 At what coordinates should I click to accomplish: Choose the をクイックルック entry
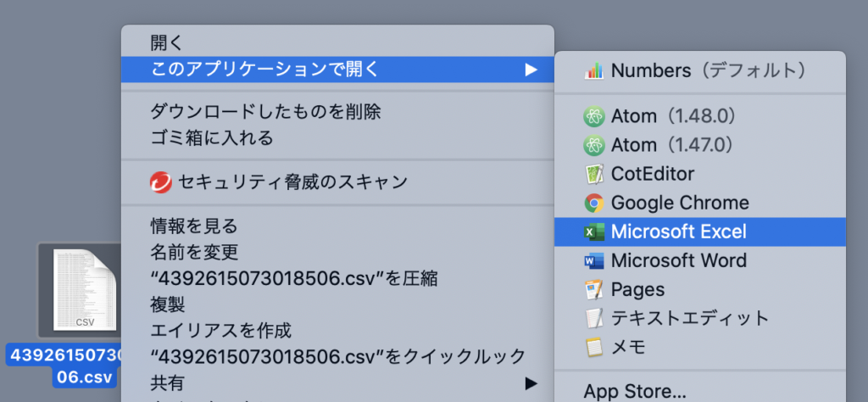pyautogui.click(x=337, y=356)
